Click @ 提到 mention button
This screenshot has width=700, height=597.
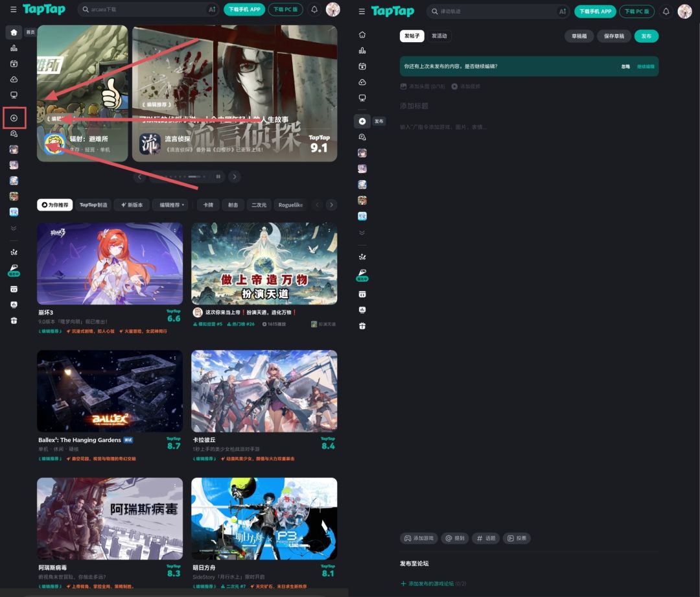pos(455,539)
